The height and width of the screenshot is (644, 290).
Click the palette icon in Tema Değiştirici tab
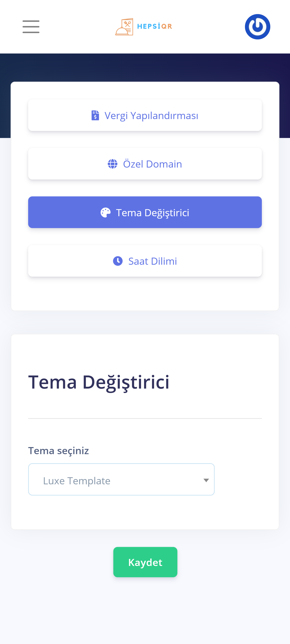106,213
